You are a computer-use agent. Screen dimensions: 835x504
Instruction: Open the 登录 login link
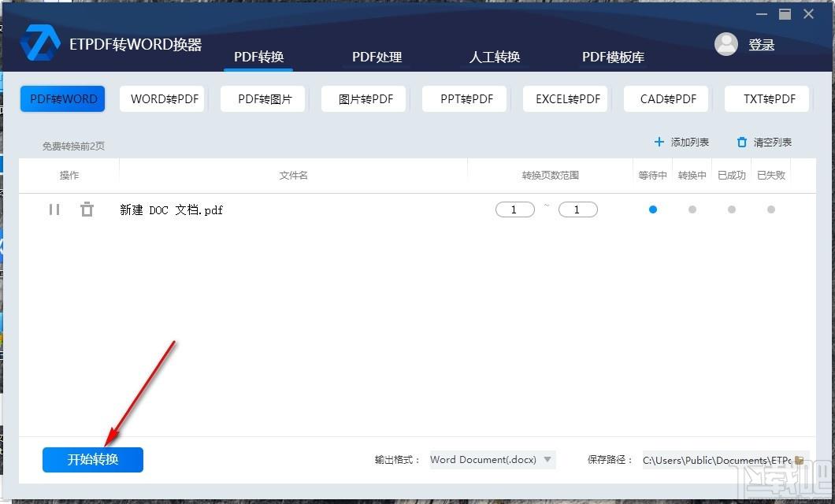pyautogui.click(x=762, y=45)
